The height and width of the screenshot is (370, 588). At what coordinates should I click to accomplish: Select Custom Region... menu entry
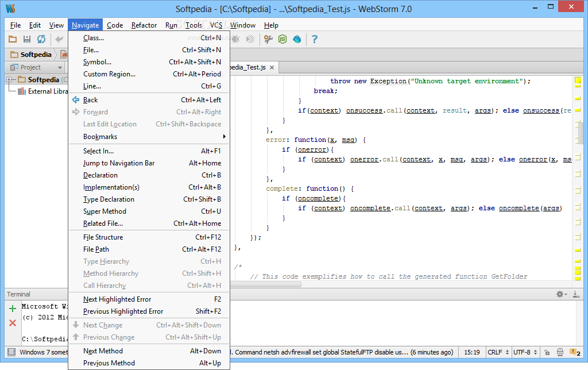click(149, 74)
